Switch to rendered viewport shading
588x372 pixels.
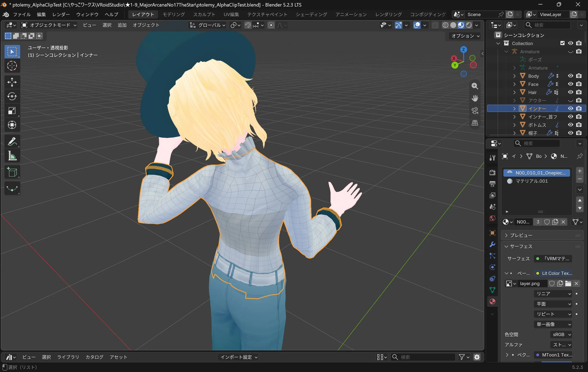point(469,25)
